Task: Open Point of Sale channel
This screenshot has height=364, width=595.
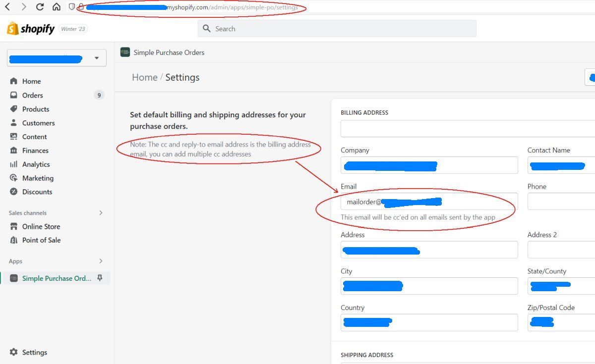Action: (42, 240)
